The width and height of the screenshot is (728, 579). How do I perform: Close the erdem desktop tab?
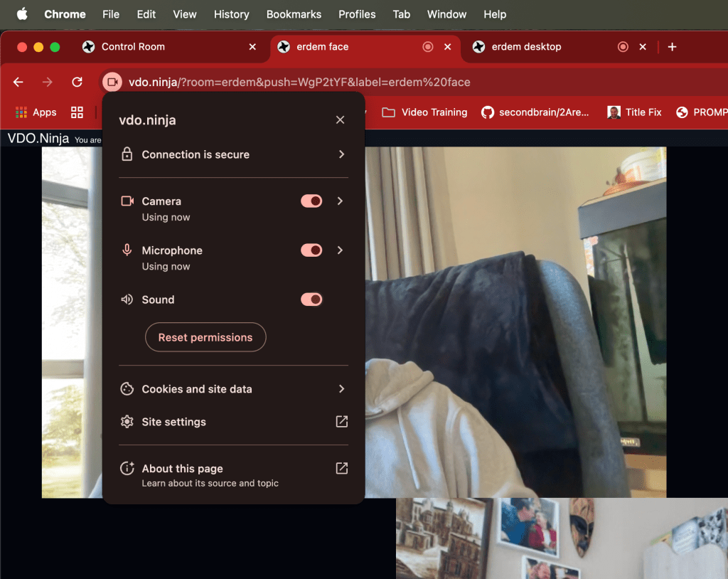[643, 46]
